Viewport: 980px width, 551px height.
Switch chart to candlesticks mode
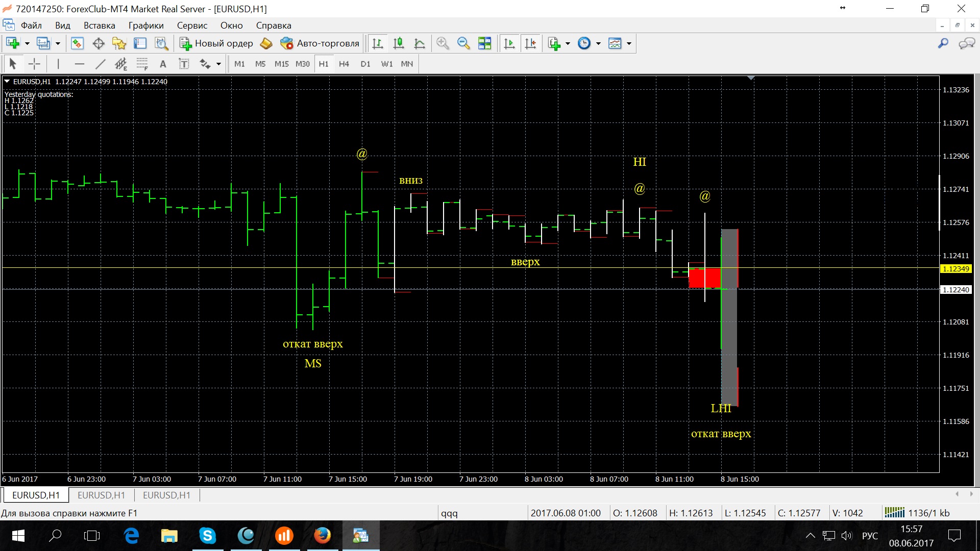399,43
